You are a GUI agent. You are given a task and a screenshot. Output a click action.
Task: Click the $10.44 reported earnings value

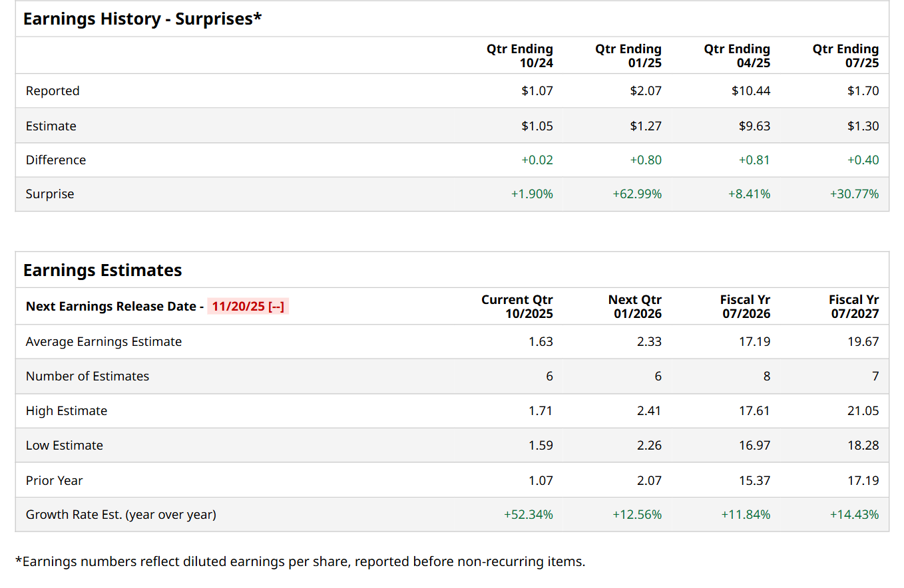[751, 91]
